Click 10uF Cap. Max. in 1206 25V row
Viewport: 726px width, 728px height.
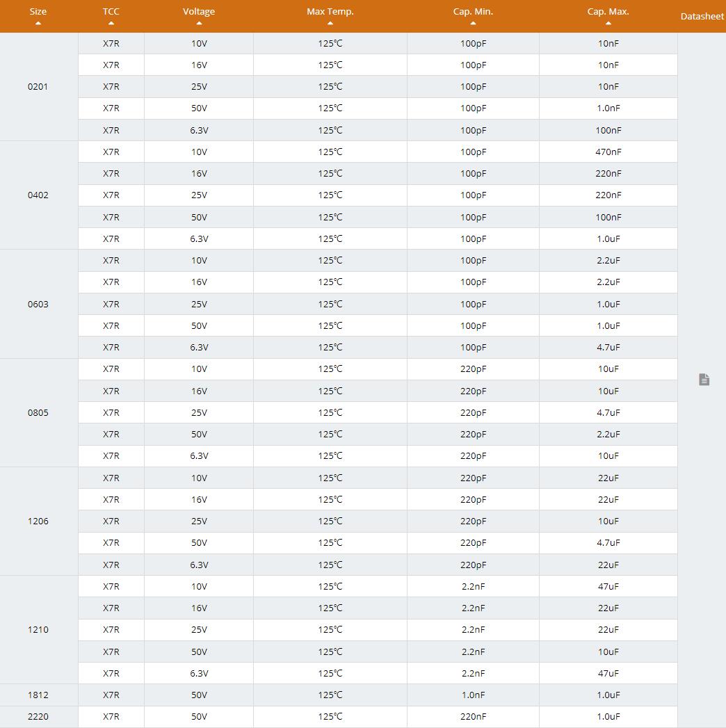608,521
